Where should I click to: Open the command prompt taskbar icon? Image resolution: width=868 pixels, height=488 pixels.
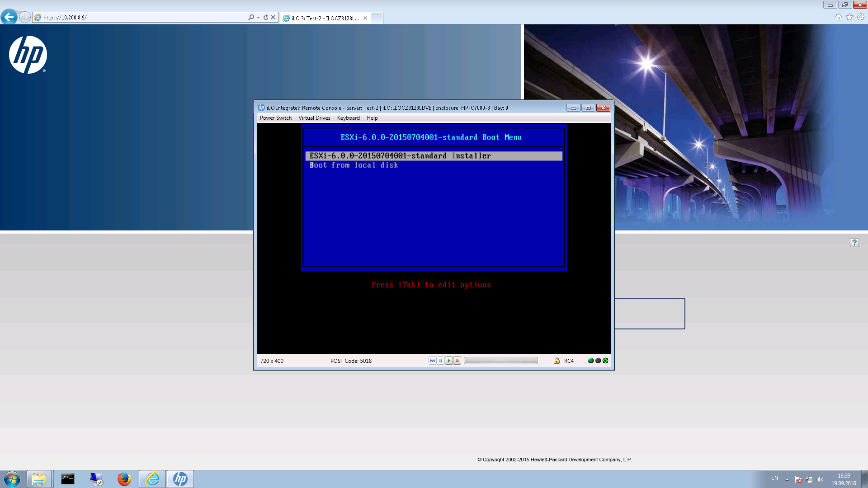(67, 479)
